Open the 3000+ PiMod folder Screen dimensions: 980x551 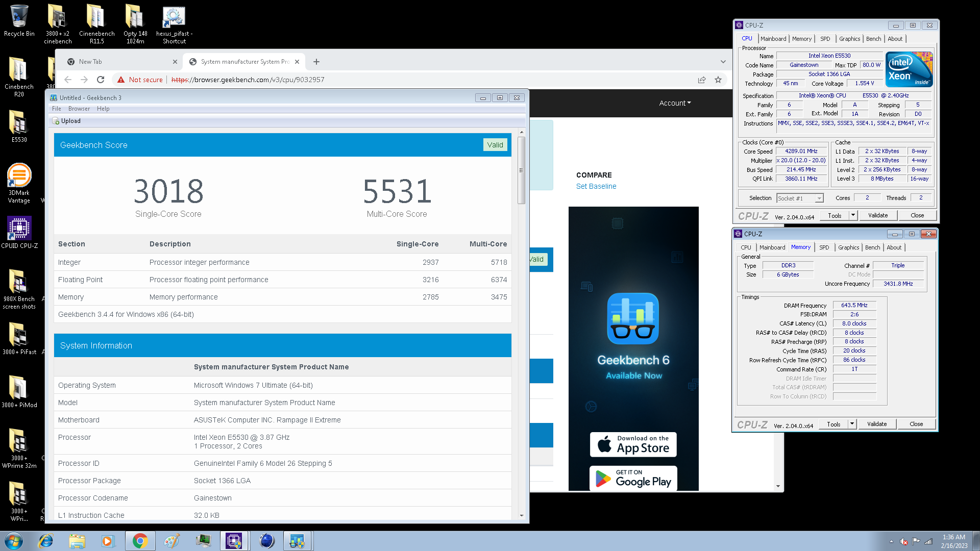click(x=19, y=391)
